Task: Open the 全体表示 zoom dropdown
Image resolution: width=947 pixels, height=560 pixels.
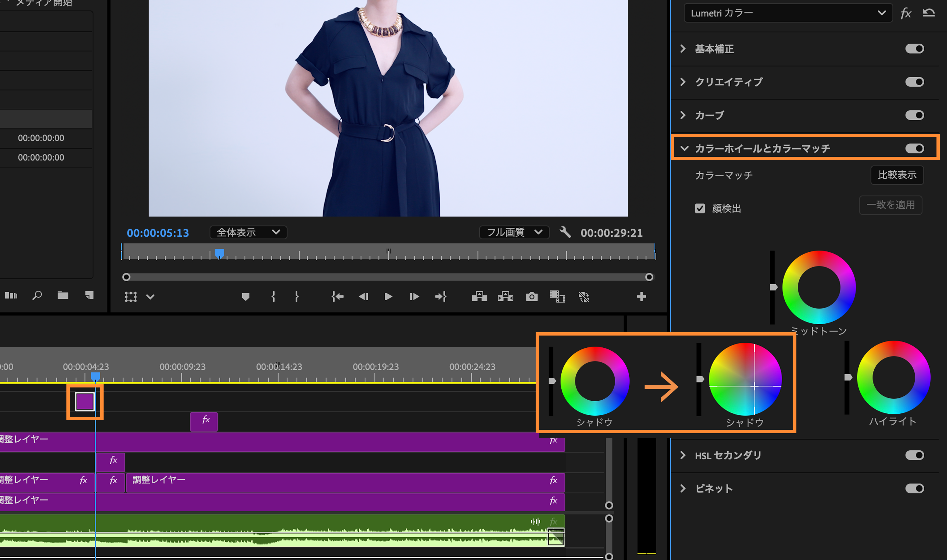Action: (x=248, y=232)
